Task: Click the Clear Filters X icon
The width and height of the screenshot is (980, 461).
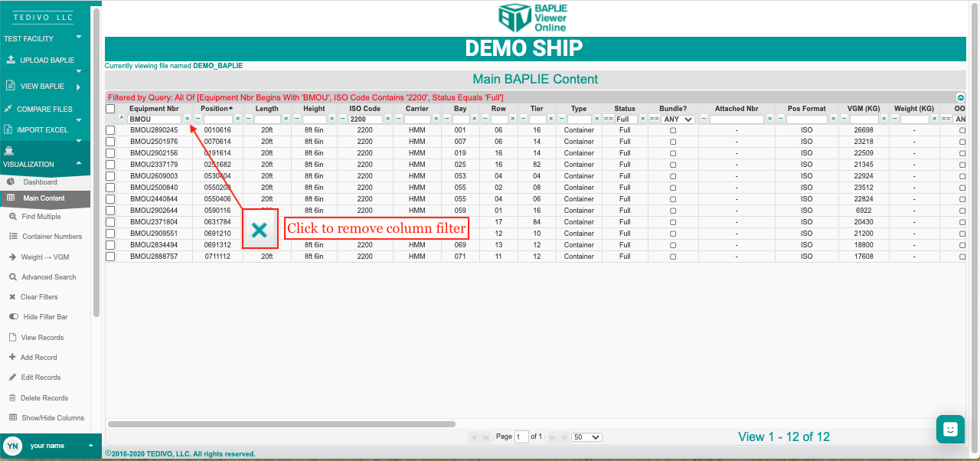Action: (12, 297)
